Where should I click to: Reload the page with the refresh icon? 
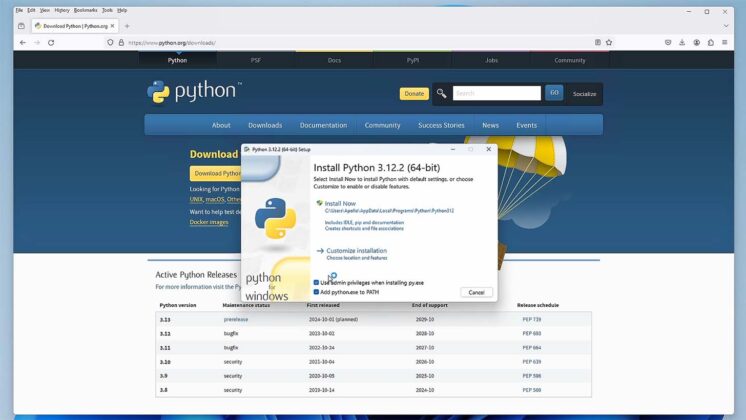(51, 43)
